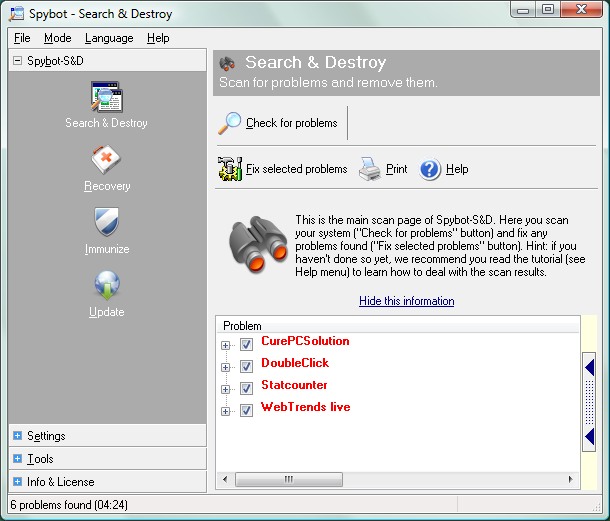Click the upper blue arrow on right panel
Image resolution: width=610 pixels, height=521 pixels.
[590, 368]
